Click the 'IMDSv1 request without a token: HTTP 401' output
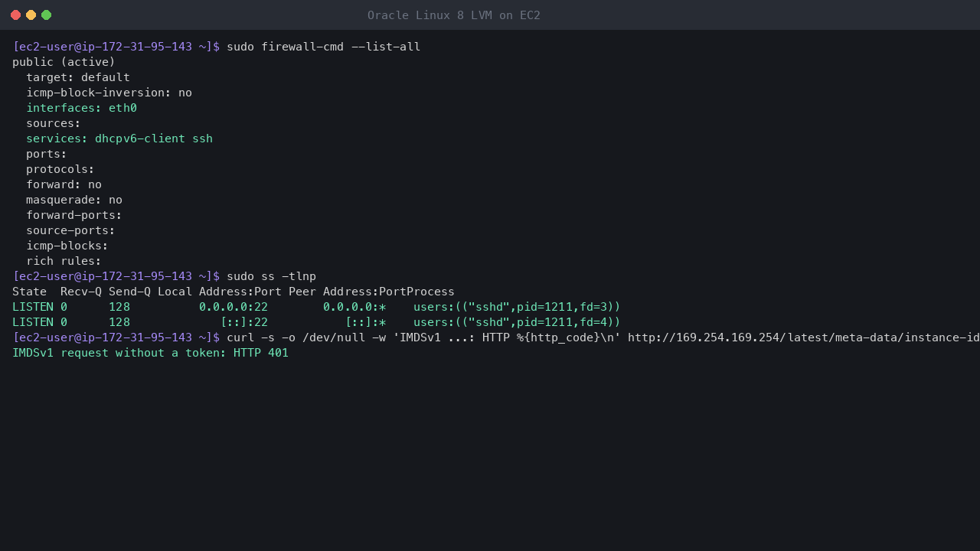Image resolution: width=980 pixels, height=551 pixels. pos(150,353)
